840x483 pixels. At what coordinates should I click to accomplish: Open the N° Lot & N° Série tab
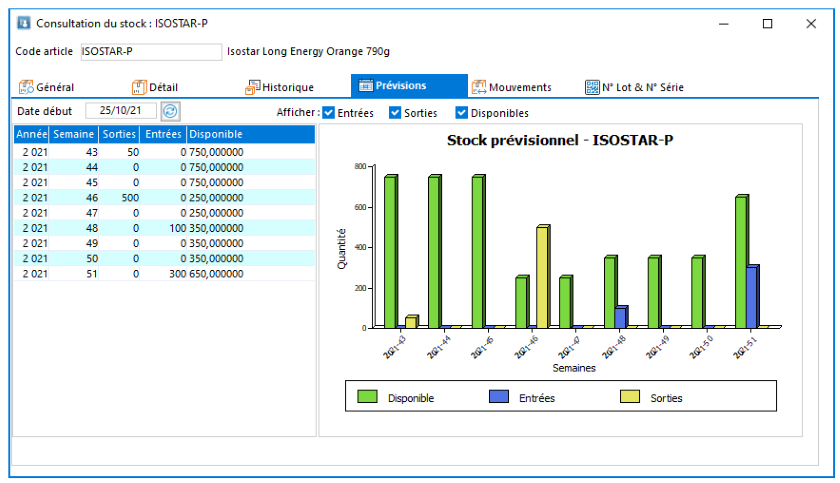point(635,87)
